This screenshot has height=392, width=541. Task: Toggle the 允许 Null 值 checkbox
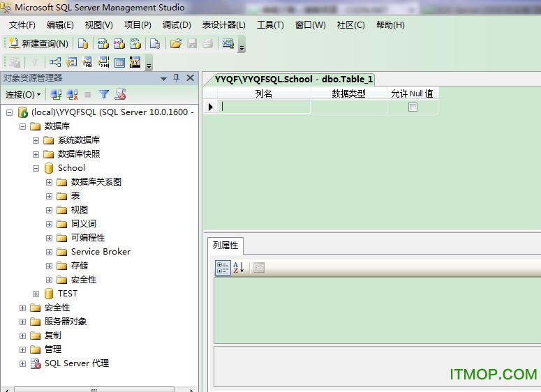(x=413, y=107)
